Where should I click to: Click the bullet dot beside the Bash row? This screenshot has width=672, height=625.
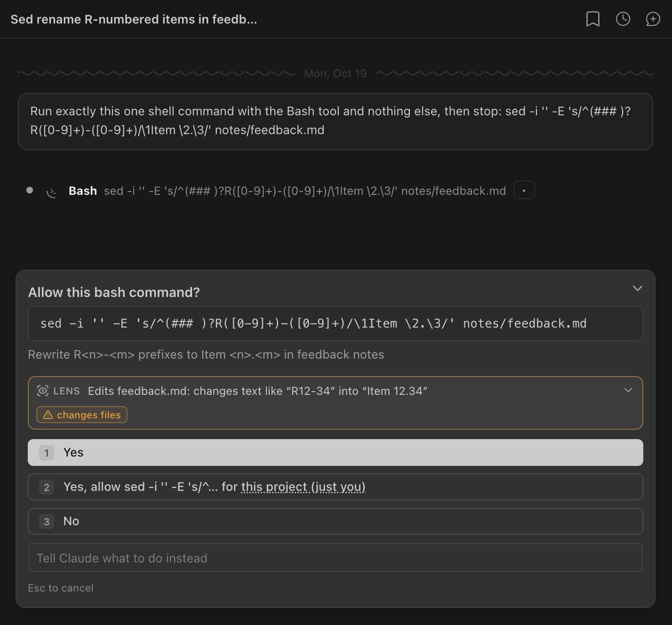pyautogui.click(x=30, y=190)
